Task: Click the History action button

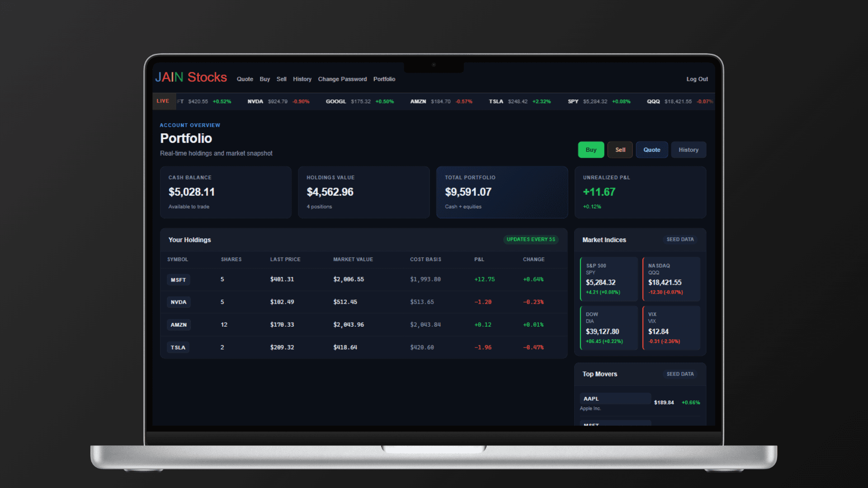Action: (x=689, y=150)
